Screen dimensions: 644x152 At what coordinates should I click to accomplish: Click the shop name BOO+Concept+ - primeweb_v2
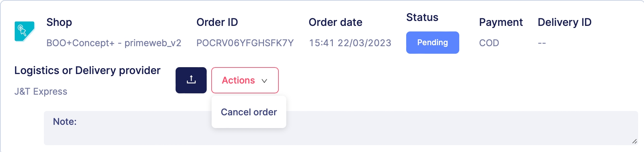click(x=114, y=43)
